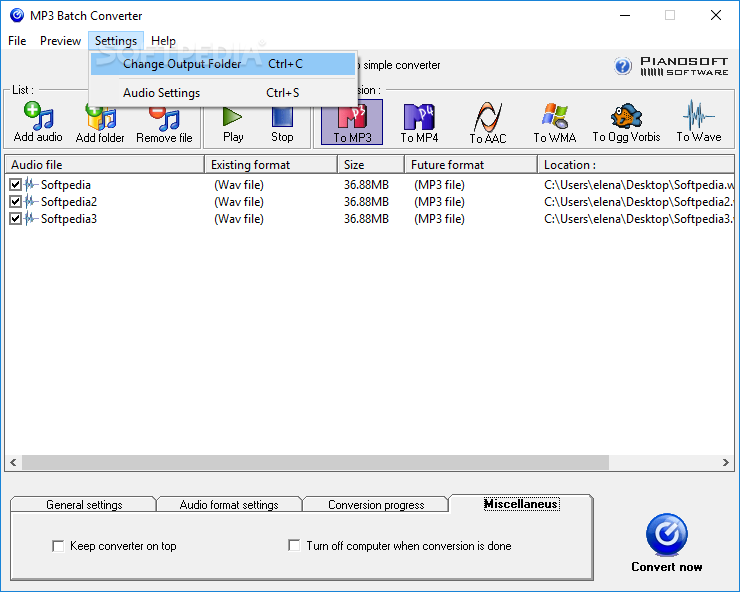Image resolution: width=740 pixels, height=592 pixels.
Task: Click the horizontal scrollbar right arrow
Action: [x=726, y=463]
